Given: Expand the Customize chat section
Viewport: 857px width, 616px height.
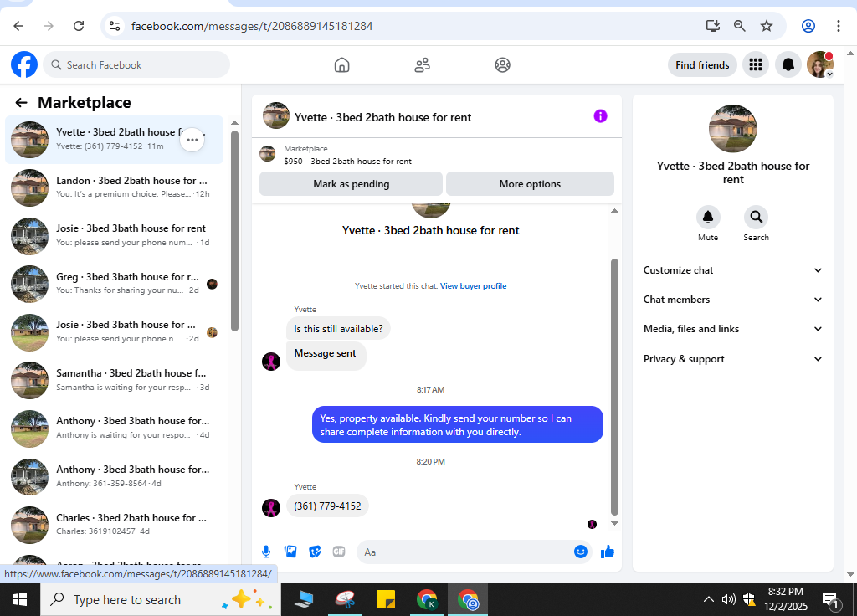Looking at the screenshot, I should 732,270.
